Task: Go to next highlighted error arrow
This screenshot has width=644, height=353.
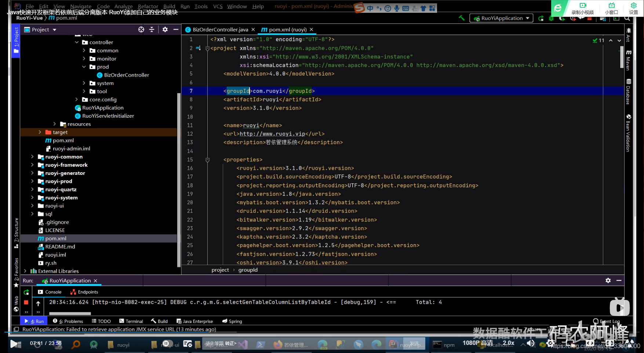Action: coord(619,40)
